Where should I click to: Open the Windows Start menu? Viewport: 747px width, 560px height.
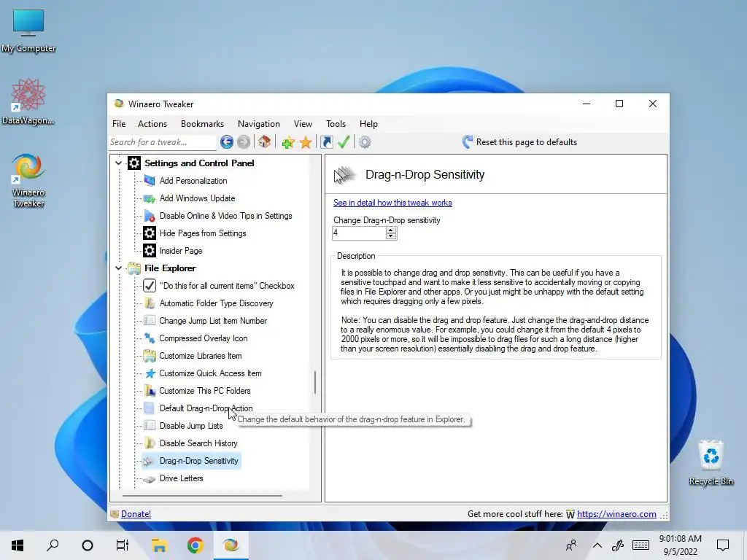[18, 545]
